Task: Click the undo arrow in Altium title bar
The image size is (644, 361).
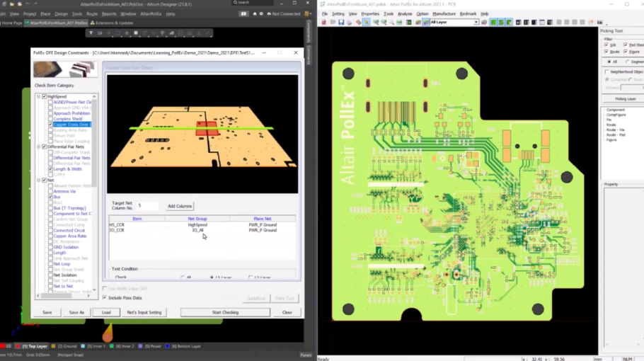Action: (x=28, y=4)
